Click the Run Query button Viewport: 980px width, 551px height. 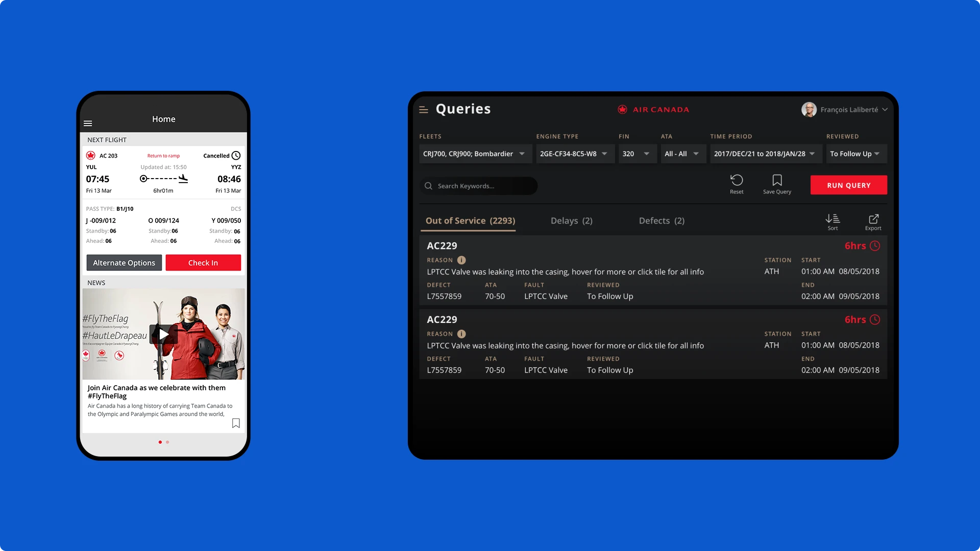pyautogui.click(x=849, y=185)
